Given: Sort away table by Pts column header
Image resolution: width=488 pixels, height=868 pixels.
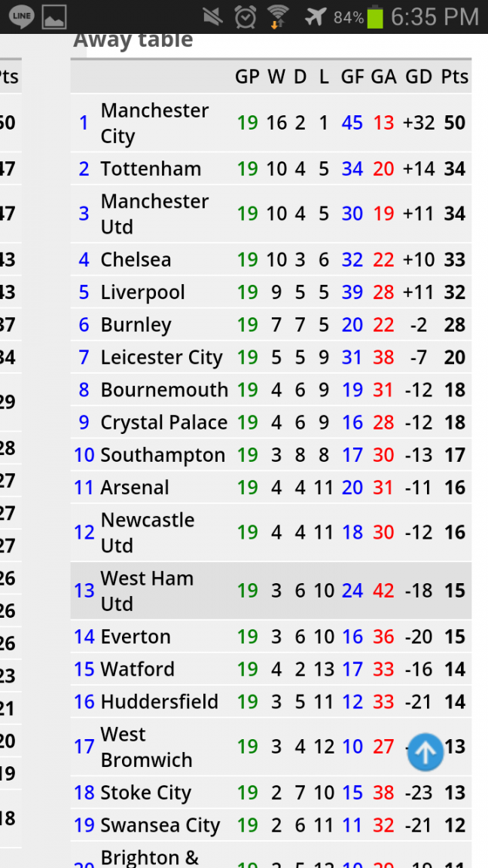Looking at the screenshot, I should click(455, 77).
